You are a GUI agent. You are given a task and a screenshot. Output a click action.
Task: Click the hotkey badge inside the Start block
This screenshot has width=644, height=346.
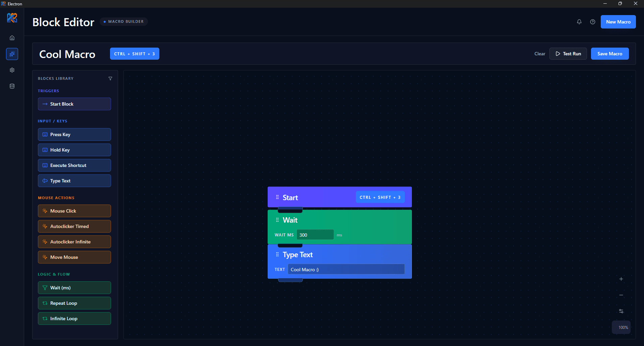click(380, 197)
